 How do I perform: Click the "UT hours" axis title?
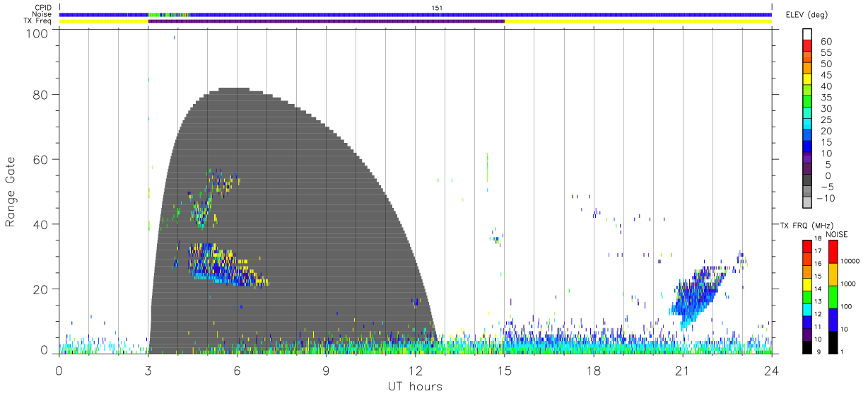pyautogui.click(x=414, y=386)
